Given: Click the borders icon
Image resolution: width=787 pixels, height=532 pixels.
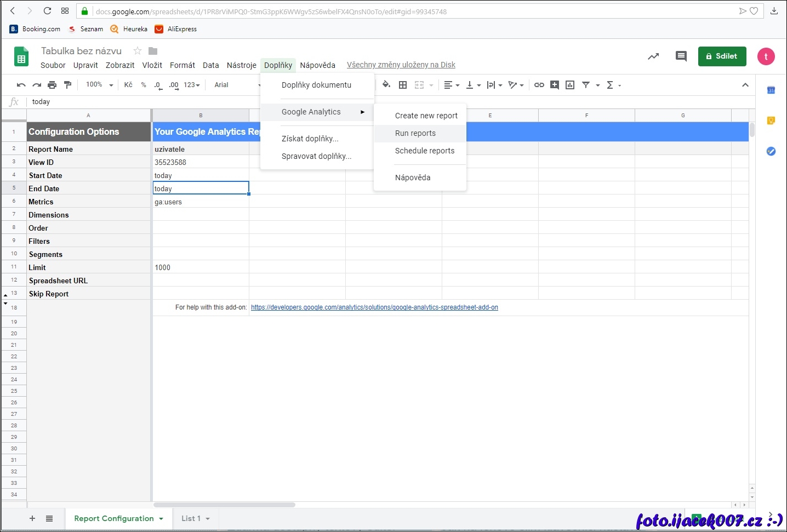Looking at the screenshot, I should coord(403,85).
